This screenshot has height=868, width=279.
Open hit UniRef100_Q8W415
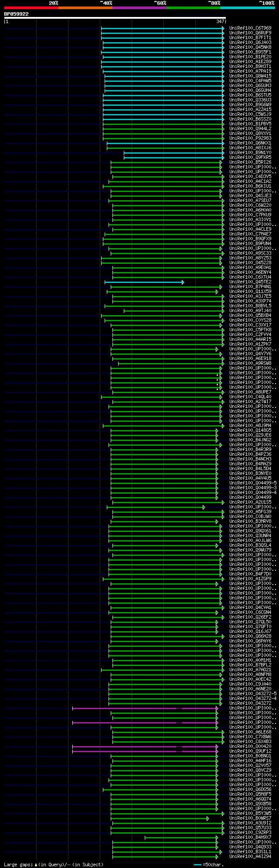tap(250, 76)
